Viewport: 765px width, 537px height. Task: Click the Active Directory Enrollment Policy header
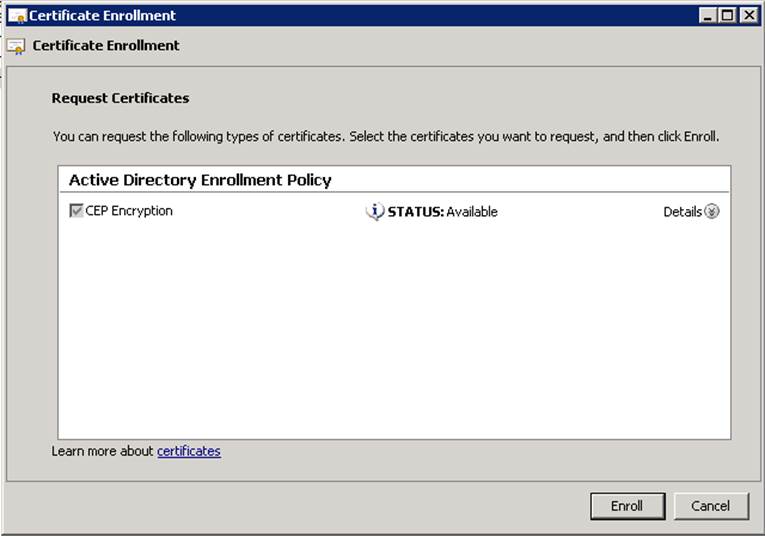(200, 180)
